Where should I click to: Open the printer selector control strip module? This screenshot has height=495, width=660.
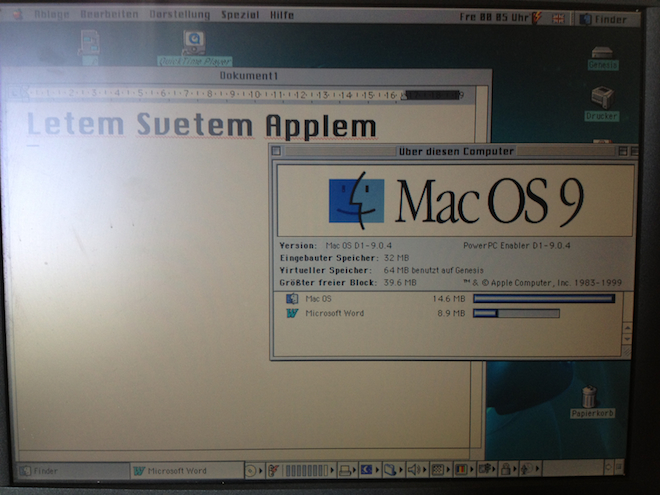pos(348,470)
